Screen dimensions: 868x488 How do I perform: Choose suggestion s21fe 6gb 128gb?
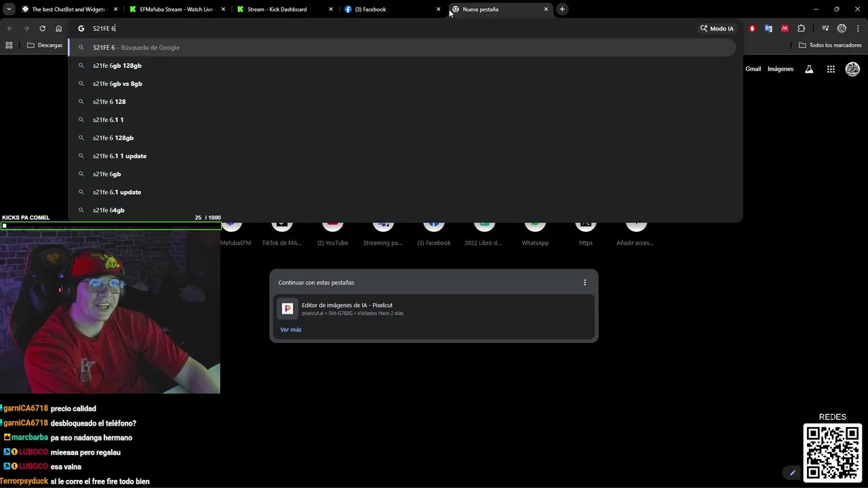402,66
